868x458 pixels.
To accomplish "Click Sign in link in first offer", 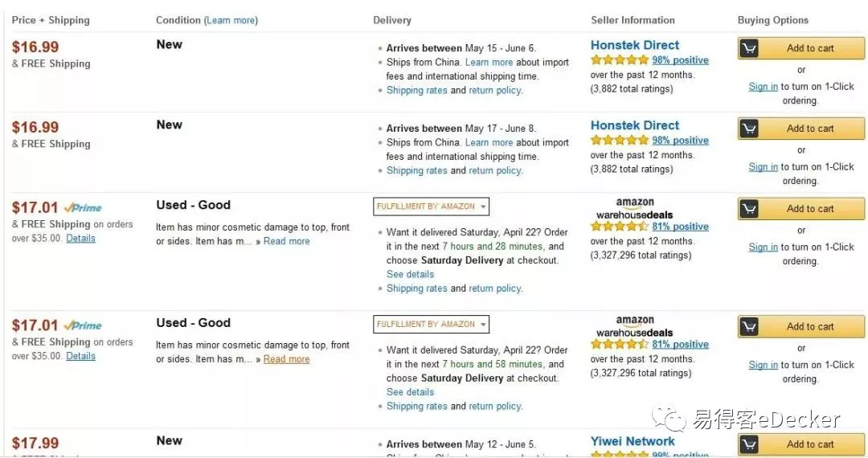I will pyautogui.click(x=763, y=87).
